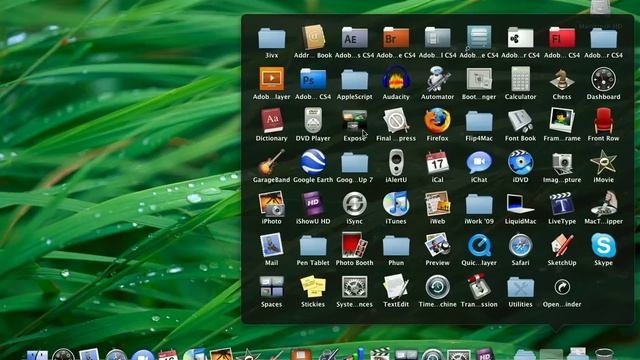Launch Font Book
This screenshot has height=360, width=640.
520,121
